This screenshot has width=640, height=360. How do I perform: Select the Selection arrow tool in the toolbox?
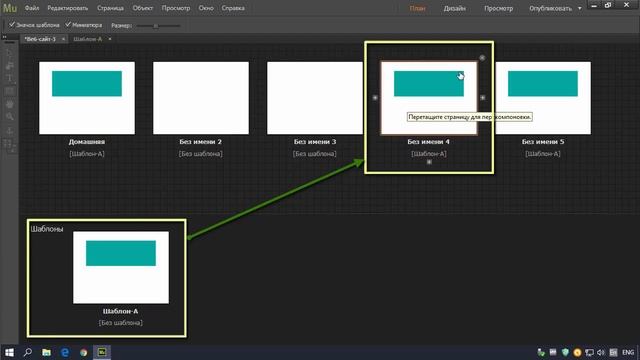pyautogui.click(x=9, y=53)
